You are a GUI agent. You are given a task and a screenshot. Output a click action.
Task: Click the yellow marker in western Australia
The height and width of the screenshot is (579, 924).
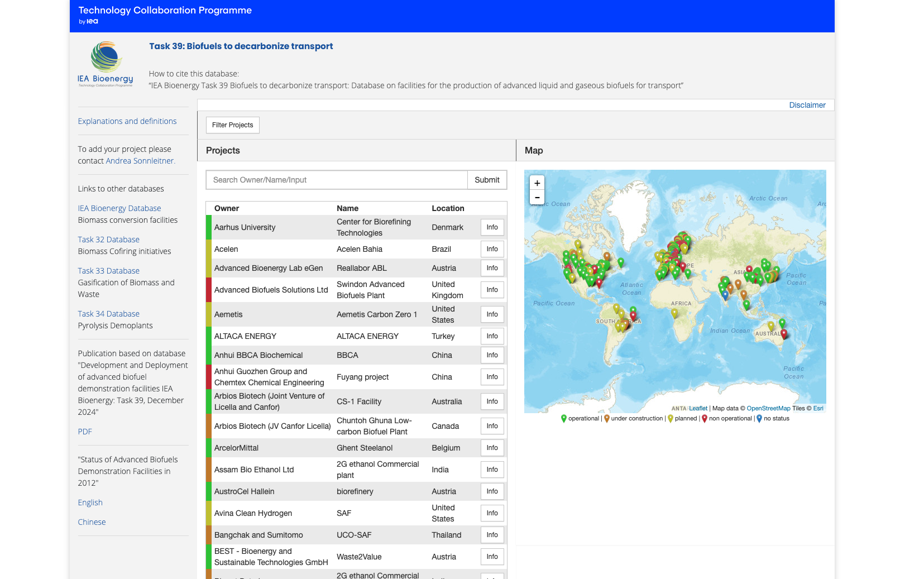(x=770, y=326)
